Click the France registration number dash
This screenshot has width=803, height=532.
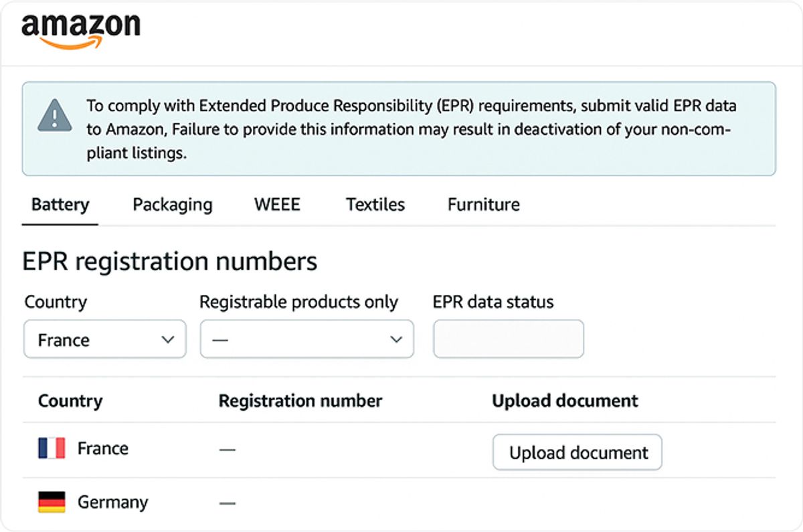[228, 450]
